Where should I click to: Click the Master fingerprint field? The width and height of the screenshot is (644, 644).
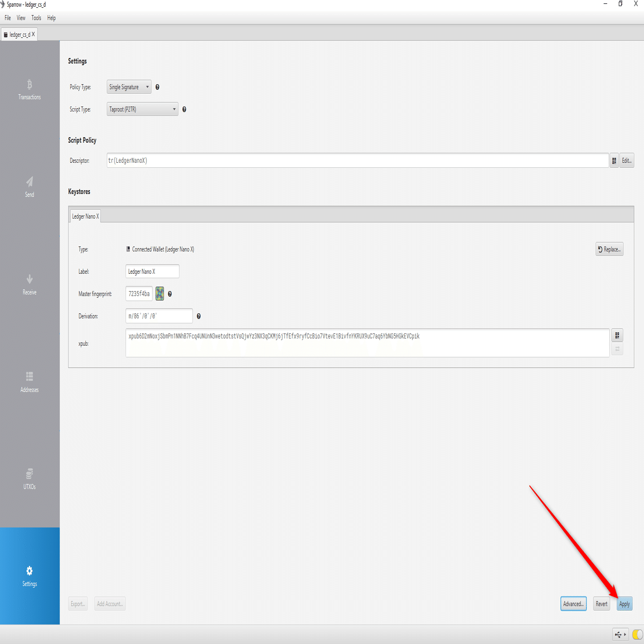tap(139, 294)
